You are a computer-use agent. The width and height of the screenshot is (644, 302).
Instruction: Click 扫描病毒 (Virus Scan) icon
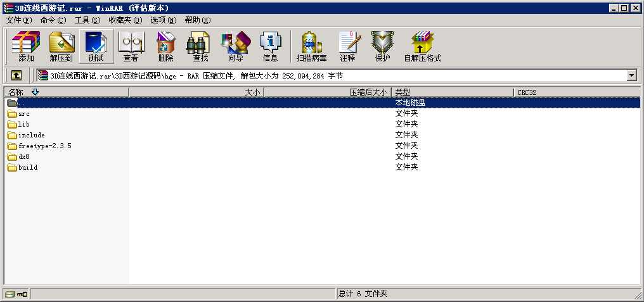click(x=312, y=46)
